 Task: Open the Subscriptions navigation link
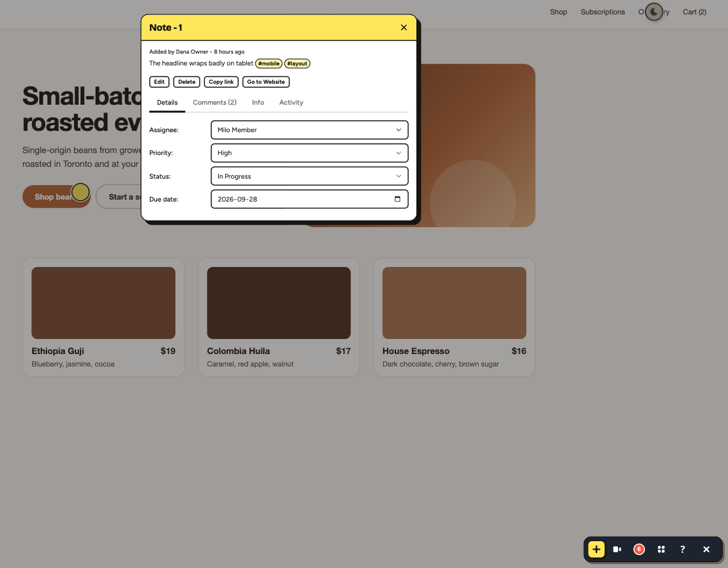click(603, 12)
